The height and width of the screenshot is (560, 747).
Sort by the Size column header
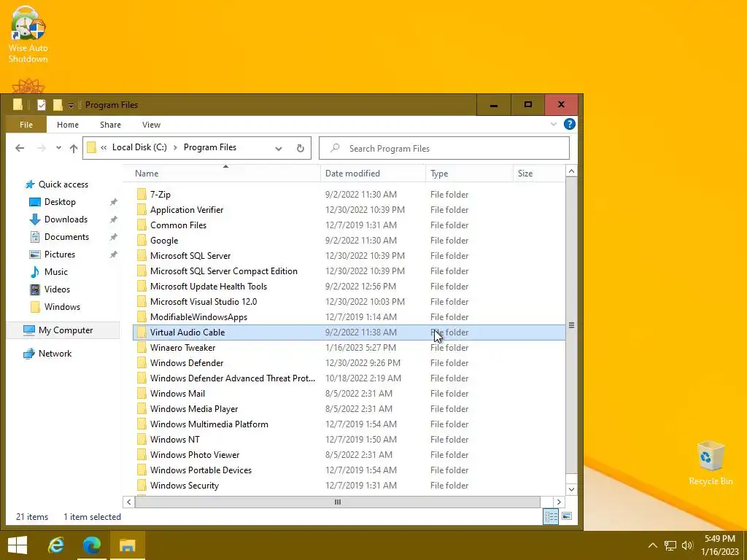click(x=539, y=174)
